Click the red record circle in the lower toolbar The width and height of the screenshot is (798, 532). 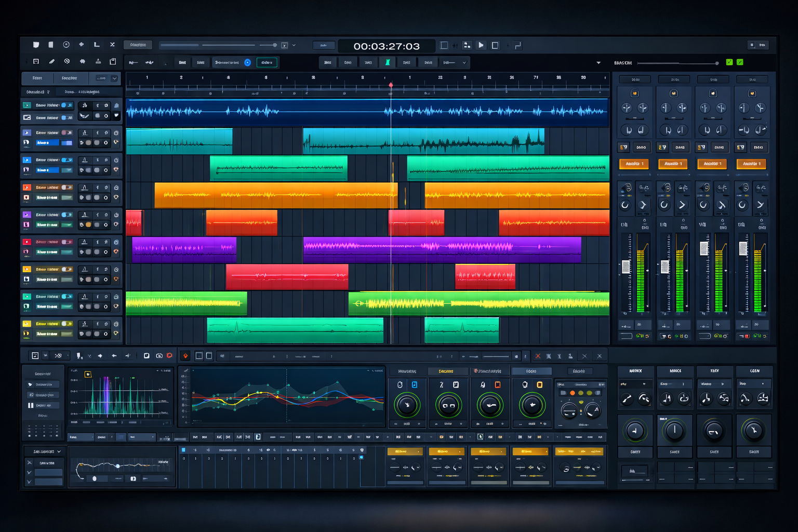[169, 356]
